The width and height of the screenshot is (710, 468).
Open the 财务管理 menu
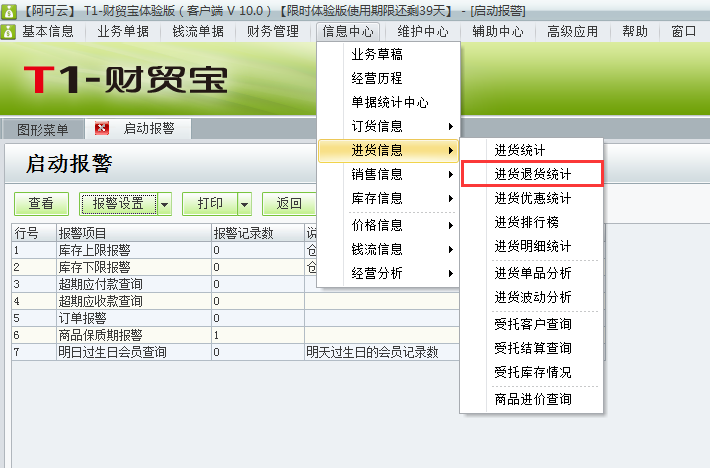click(x=273, y=31)
